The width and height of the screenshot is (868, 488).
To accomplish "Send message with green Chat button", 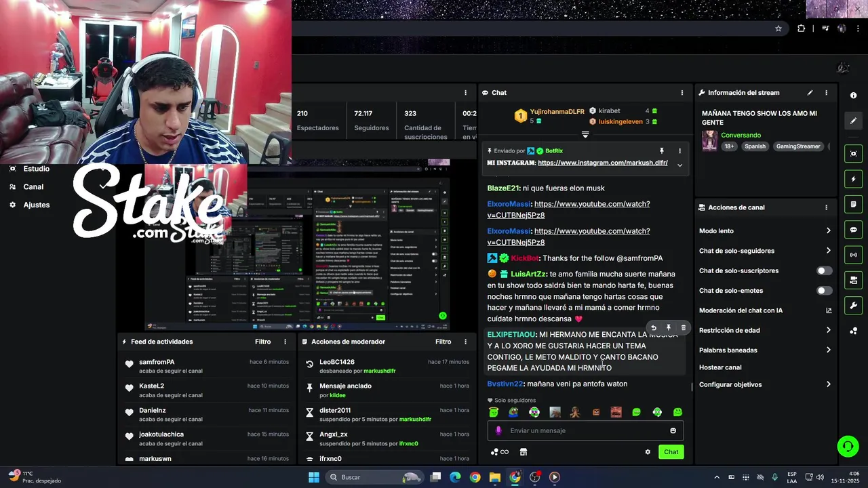I will 671,452.
